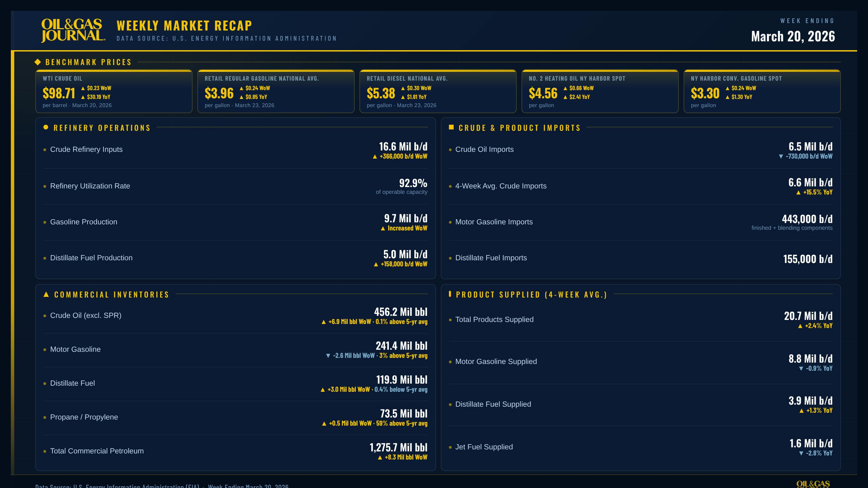Click the March 20, 2026 week ending date
This screenshot has height=488, width=868.
click(793, 37)
